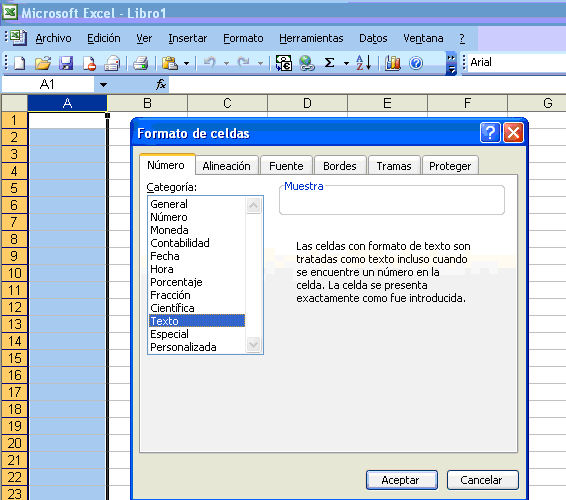Print using the printer icon

point(140,63)
